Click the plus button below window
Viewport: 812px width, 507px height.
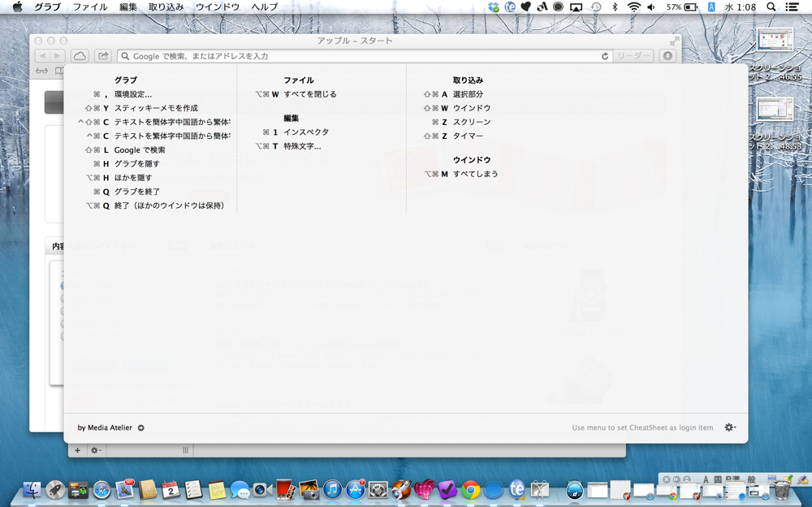pos(77,450)
